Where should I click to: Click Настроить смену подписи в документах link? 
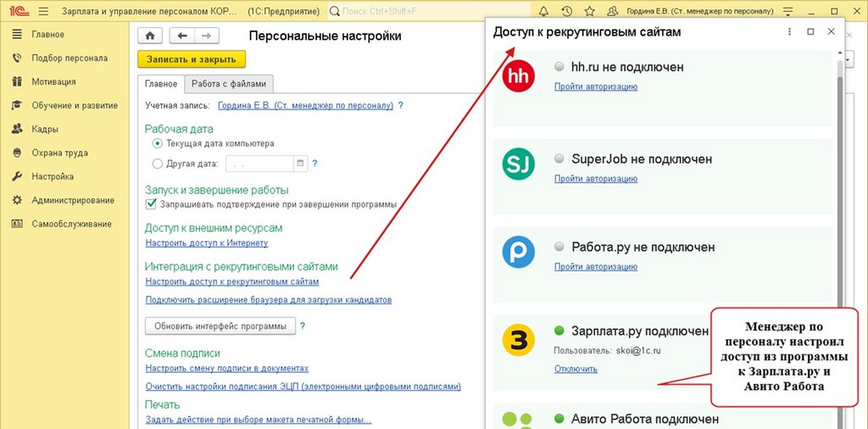tap(227, 368)
